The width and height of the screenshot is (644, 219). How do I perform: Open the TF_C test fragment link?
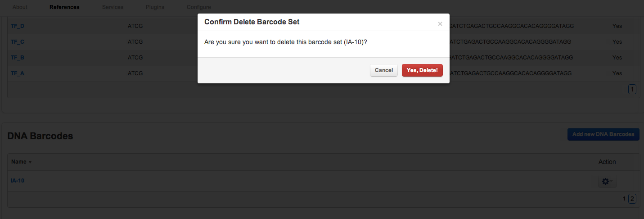tap(18, 42)
